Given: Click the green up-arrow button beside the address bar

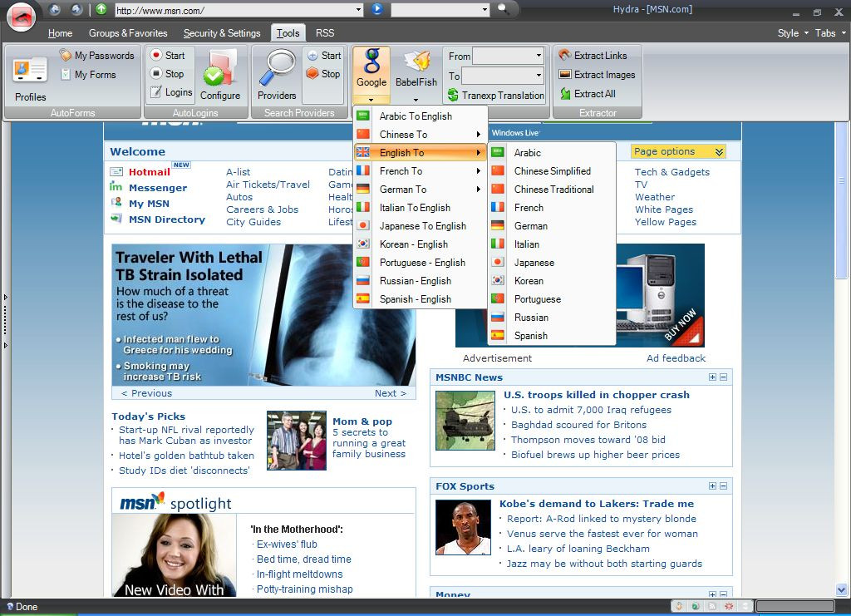Looking at the screenshot, I should 101,9.
